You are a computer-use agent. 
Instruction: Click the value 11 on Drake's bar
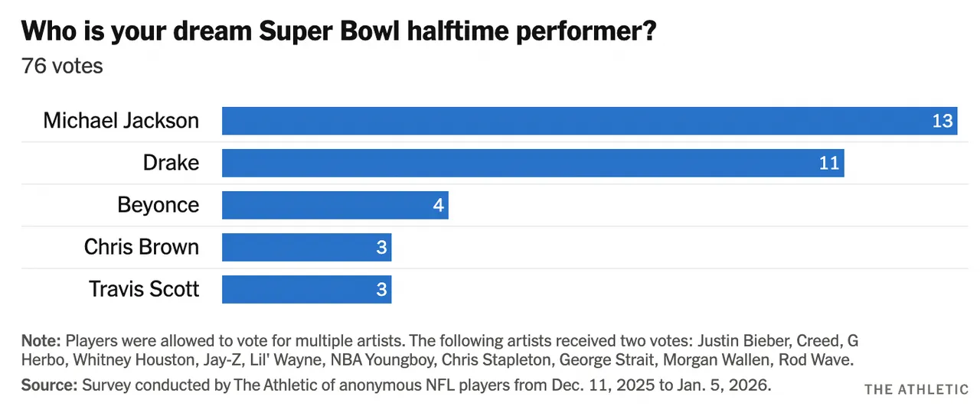click(828, 163)
